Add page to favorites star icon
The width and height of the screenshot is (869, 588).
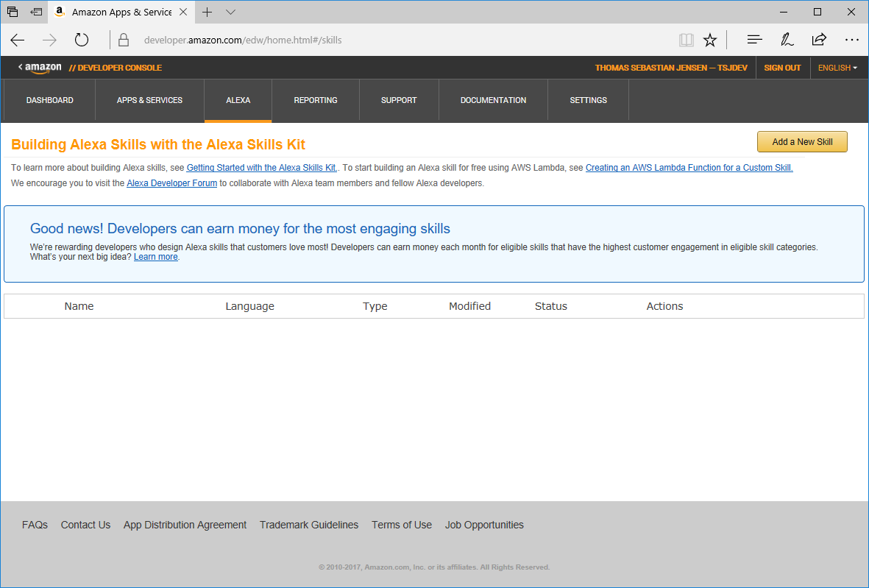pyautogui.click(x=709, y=40)
